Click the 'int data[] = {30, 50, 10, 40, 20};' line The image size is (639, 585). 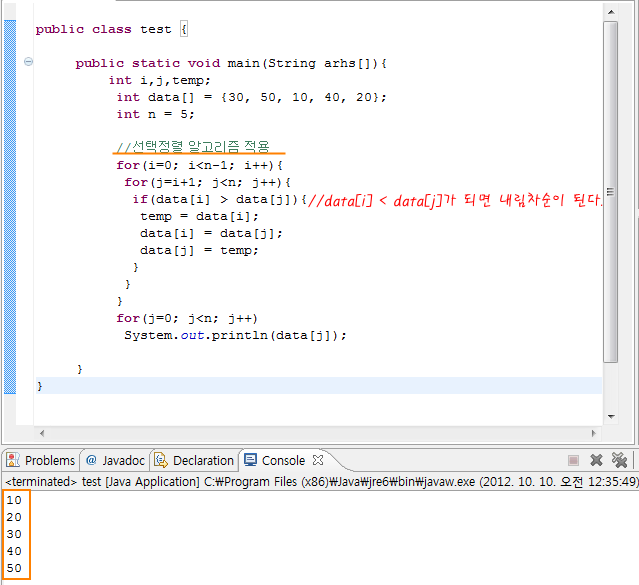coord(251,97)
